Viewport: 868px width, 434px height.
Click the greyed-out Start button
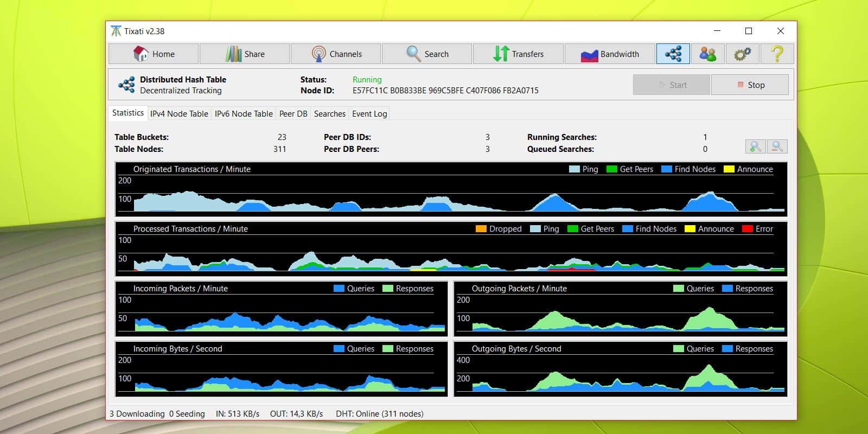pos(672,85)
